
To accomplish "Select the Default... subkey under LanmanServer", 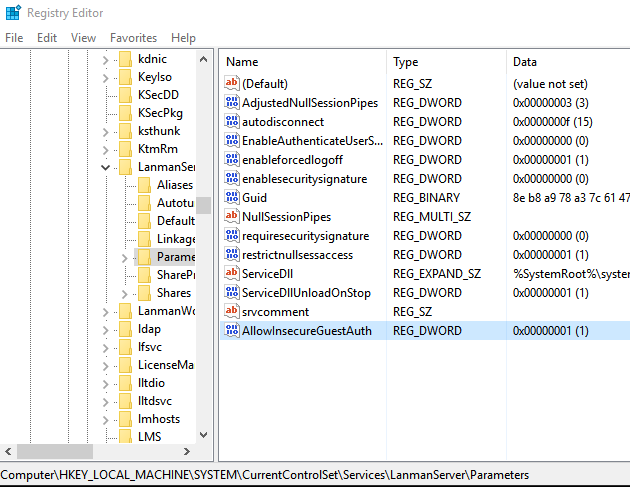I will pos(176,221).
